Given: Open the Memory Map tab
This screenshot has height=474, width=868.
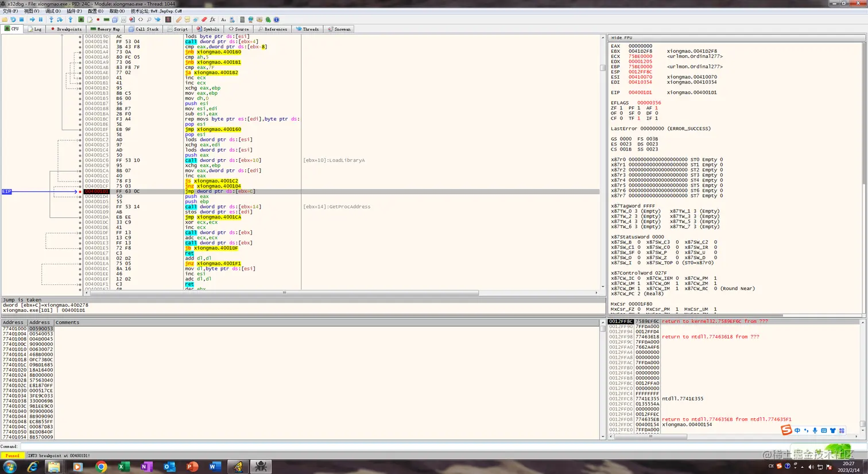Looking at the screenshot, I should tap(105, 29).
